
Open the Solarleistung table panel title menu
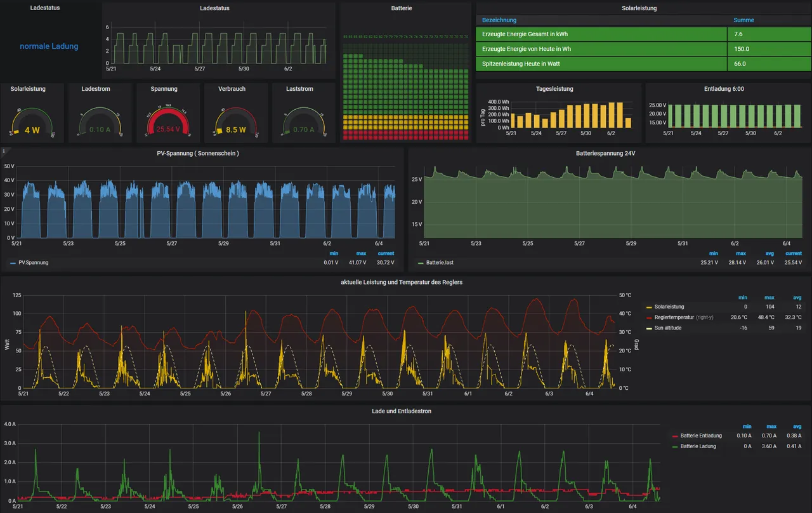click(639, 8)
